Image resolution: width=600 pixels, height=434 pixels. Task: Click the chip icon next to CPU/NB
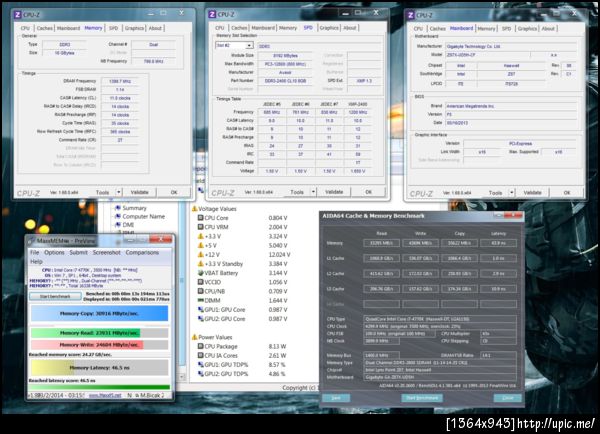200,291
